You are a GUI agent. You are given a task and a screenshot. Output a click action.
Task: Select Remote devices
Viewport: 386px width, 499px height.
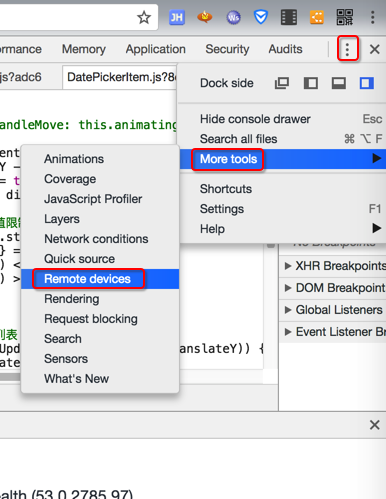[100, 279]
